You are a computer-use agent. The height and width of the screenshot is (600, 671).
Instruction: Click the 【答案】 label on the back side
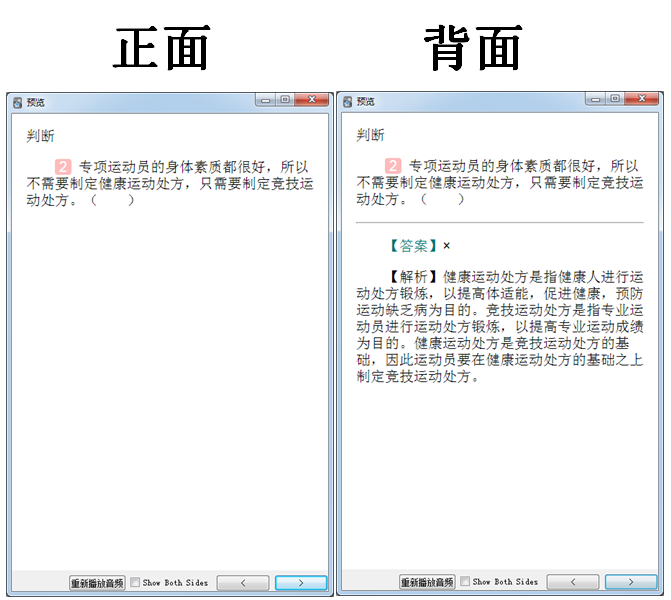(x=413, y=246)
